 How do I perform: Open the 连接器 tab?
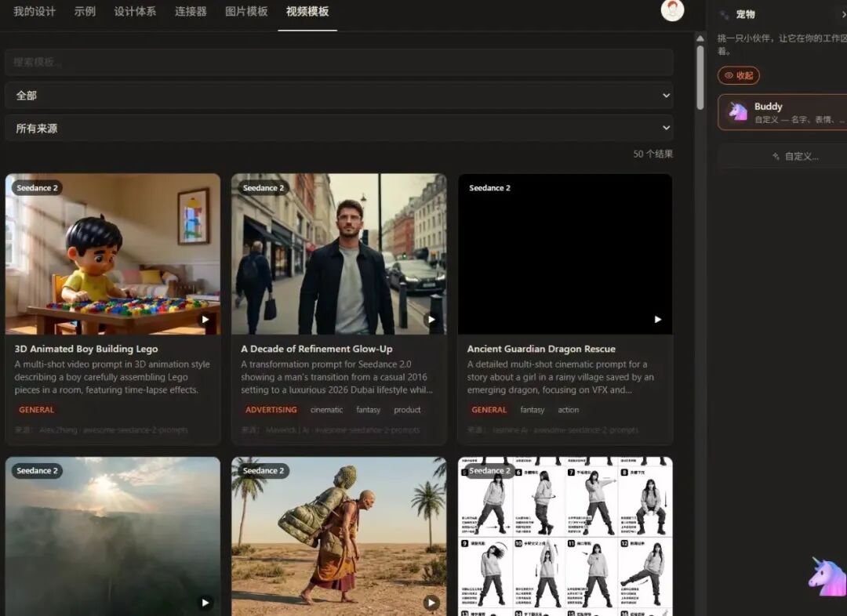(x=191, y=11)
